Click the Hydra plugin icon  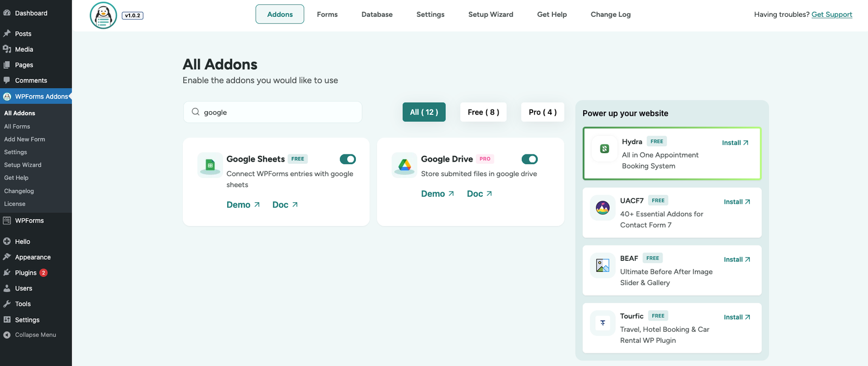(604, 149)
